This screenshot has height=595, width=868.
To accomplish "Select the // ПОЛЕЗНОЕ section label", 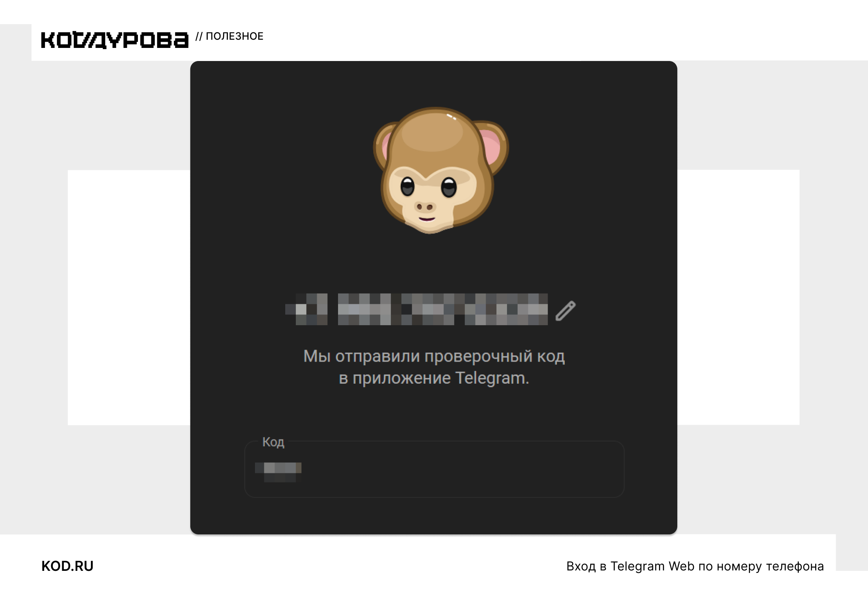I will 230,36.
